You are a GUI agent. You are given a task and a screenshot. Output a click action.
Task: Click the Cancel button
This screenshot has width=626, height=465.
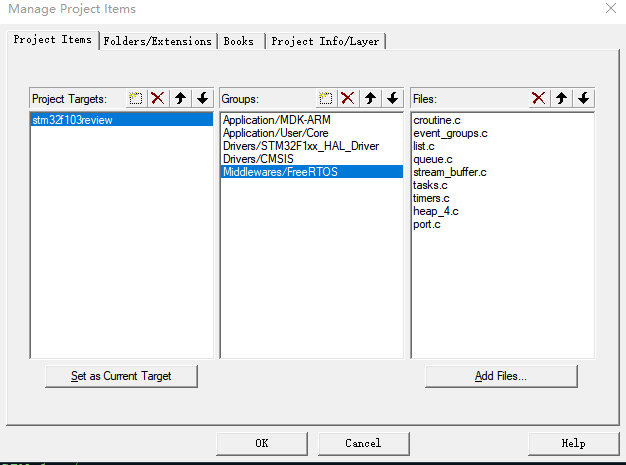tap(363, 443)
